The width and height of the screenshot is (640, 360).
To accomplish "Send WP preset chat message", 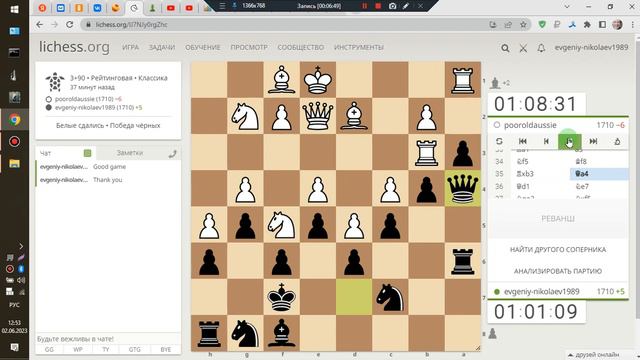I will [x=78, y=349].
